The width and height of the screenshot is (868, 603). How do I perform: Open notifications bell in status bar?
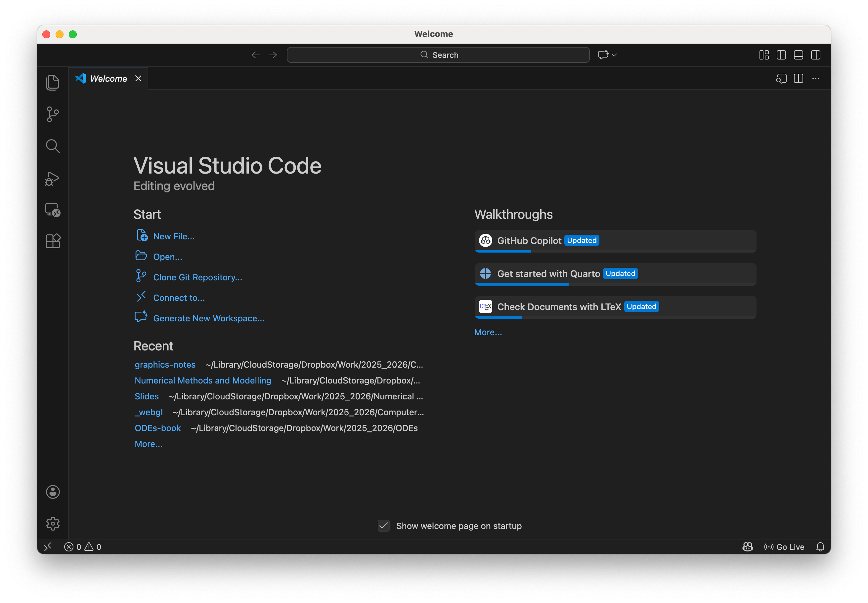820,547
